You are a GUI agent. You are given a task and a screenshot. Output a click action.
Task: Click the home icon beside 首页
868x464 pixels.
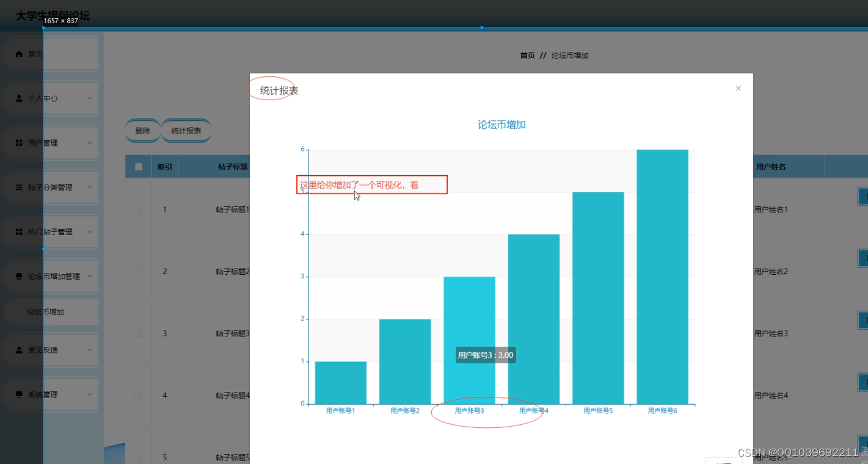(x=19, y=54)
